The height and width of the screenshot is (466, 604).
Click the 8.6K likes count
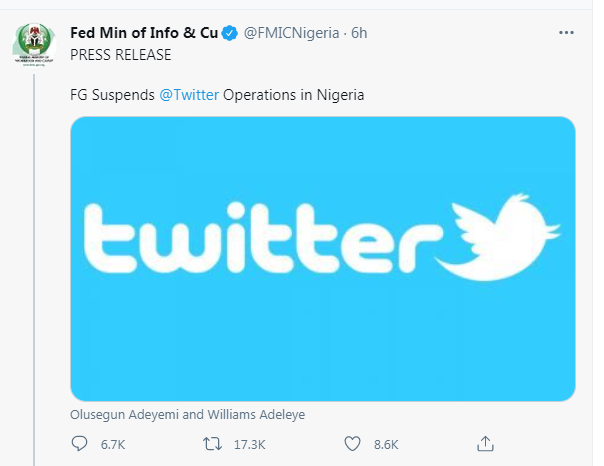[386, 445]
